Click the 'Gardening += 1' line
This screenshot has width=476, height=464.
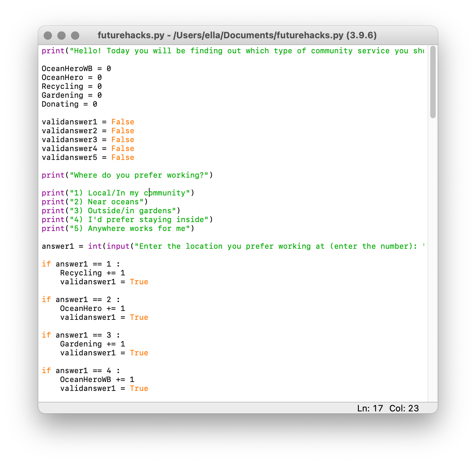pos(93,344)
